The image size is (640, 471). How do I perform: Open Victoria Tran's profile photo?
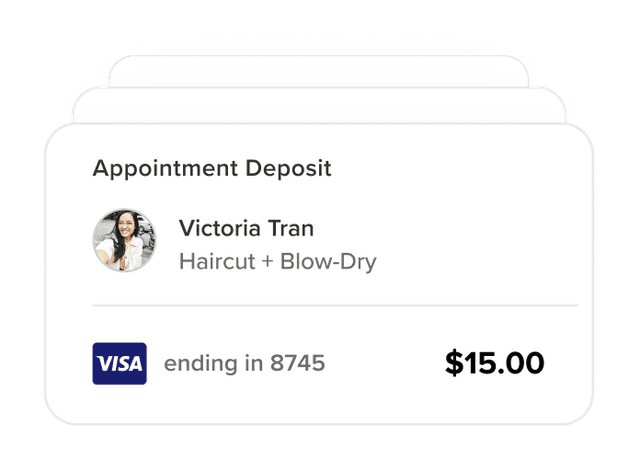124,240
